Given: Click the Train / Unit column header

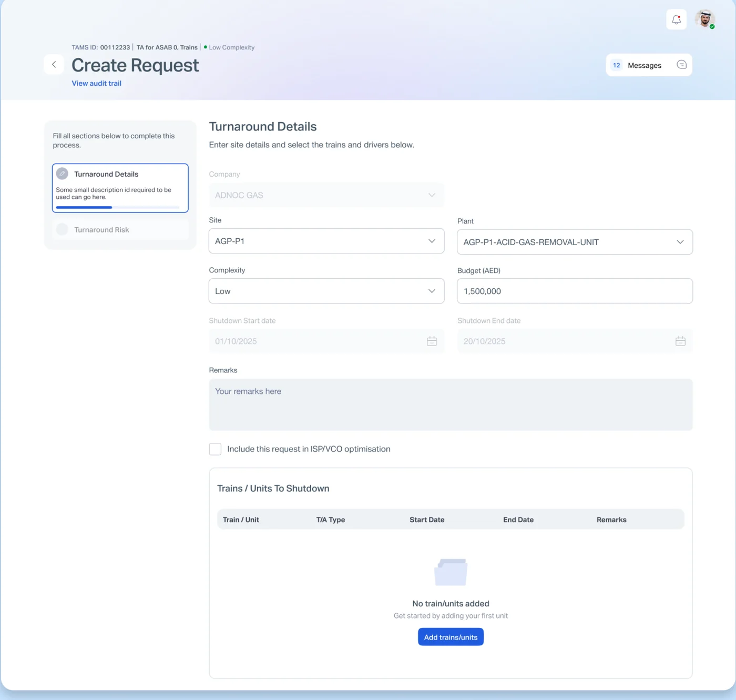Looking at the screenshot, I should point(241,520).
